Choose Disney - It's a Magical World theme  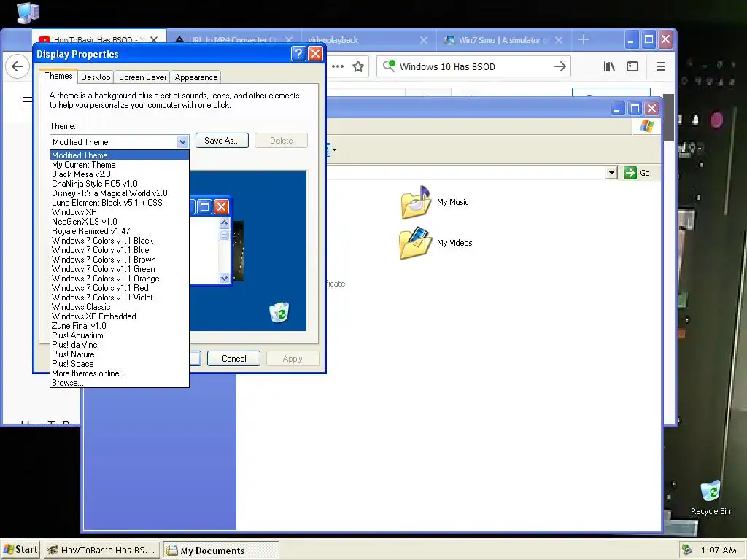[120, 193]
